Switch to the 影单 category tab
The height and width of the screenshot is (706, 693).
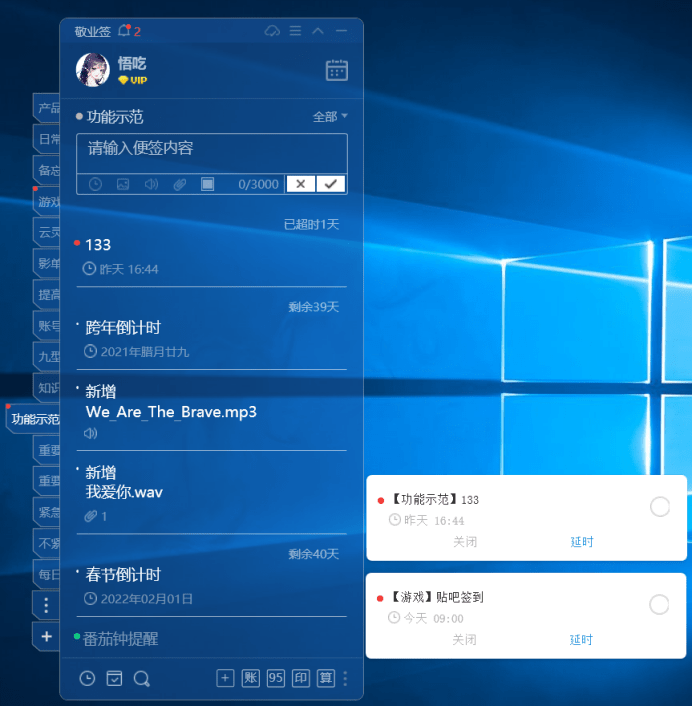click(x=47, y=263)
